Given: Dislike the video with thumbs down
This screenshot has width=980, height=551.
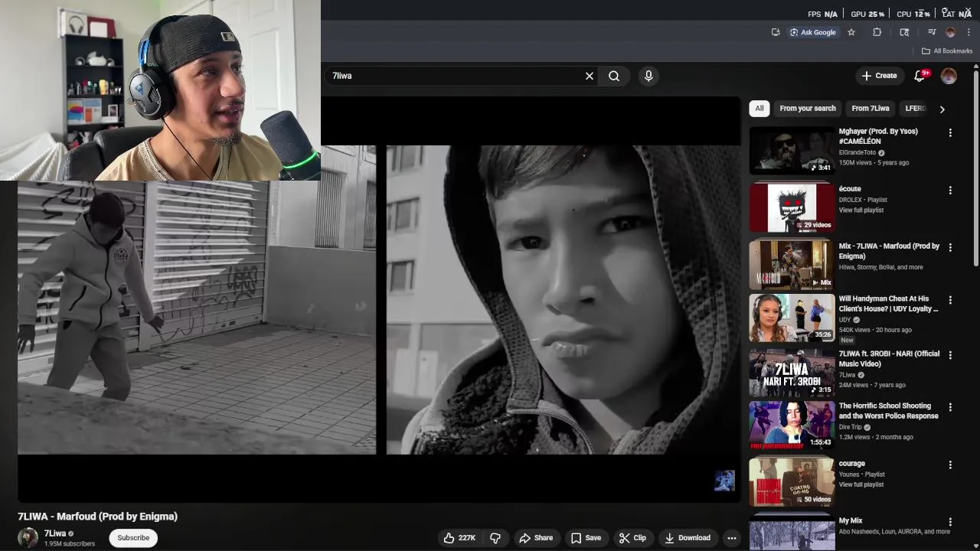Looking at the screenshot, I should click(495, 538).
